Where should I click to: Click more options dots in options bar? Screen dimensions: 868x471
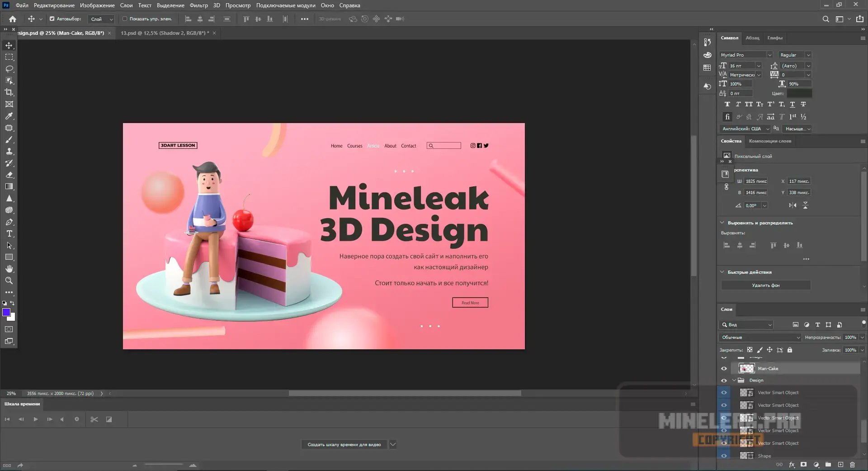pyautogui.click(x=305, y=19)
